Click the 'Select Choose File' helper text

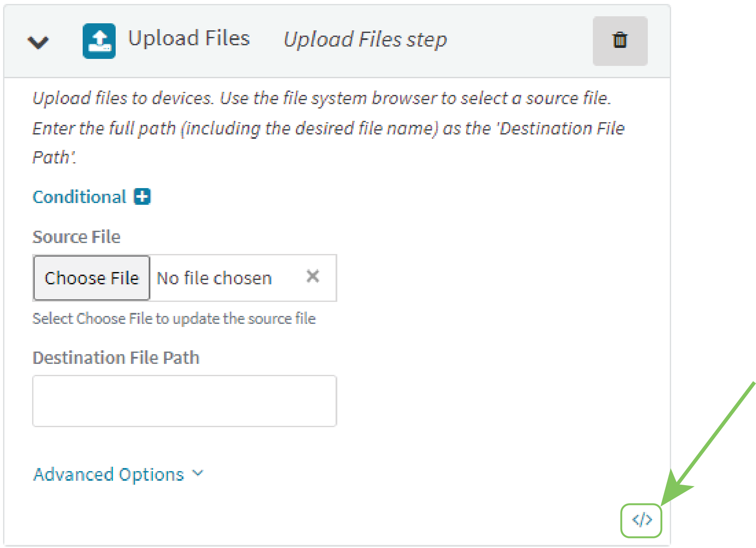pyautogui.click(x=174, y=319)
